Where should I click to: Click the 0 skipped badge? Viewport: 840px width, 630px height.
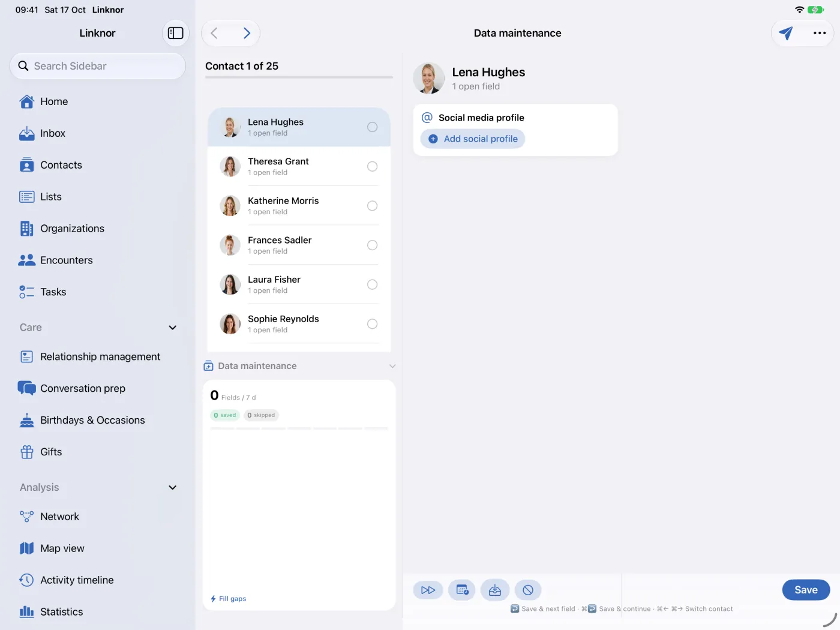click(262, 415)
